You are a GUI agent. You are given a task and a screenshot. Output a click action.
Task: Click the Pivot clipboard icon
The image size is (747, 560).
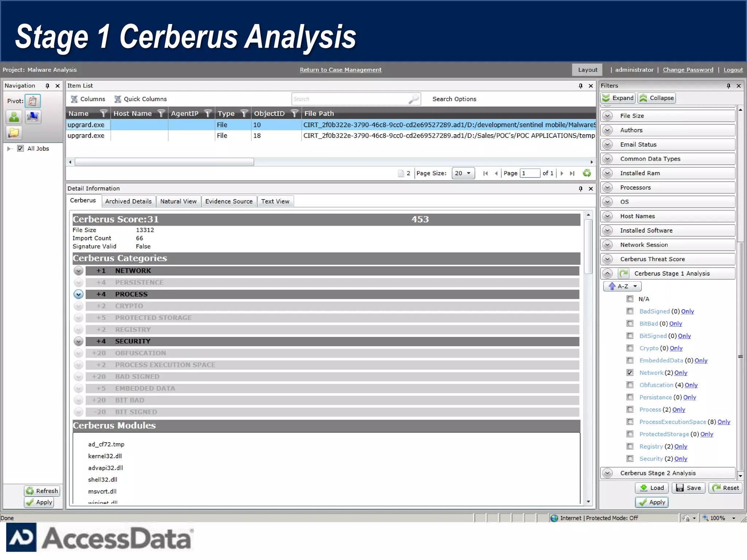click(x=32, y=101)
